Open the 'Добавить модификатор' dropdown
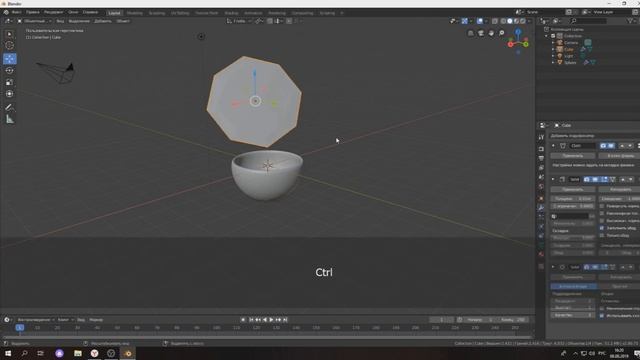The width and height of the screenshot is (640, 360). point(594,136)
